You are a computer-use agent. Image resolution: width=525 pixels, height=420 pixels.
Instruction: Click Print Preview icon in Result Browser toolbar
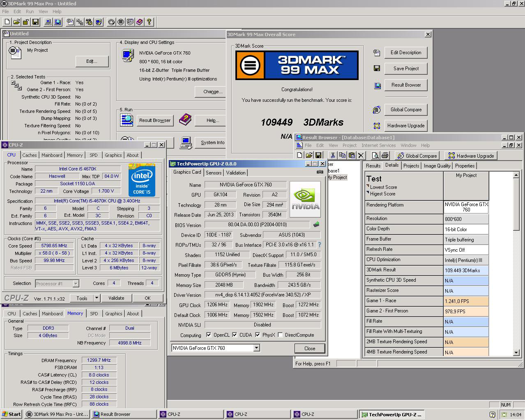click(x=375, y=155)
